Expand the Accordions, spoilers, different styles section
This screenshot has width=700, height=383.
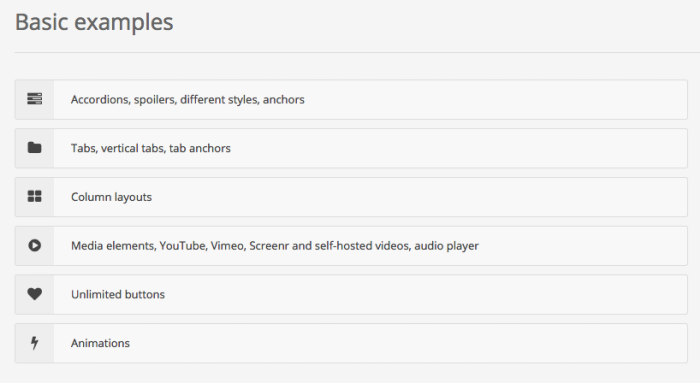[x=351, y=100]
